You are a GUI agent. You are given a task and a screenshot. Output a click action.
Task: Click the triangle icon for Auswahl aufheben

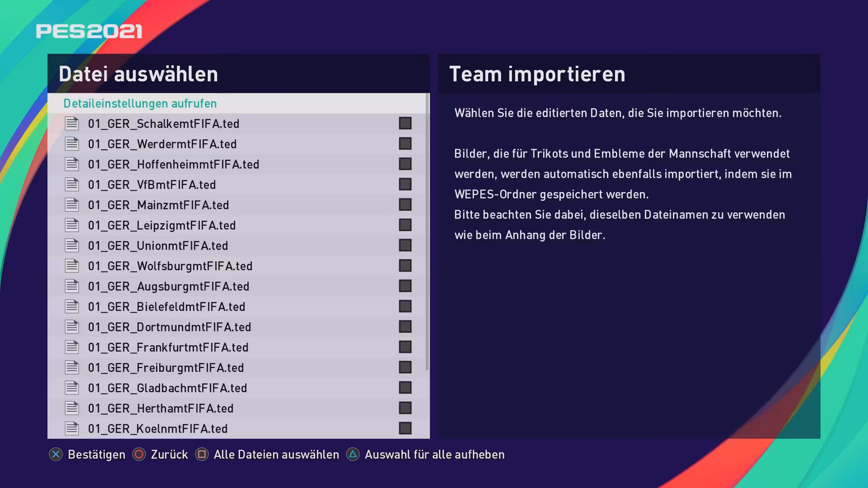[x=352, y=454]
